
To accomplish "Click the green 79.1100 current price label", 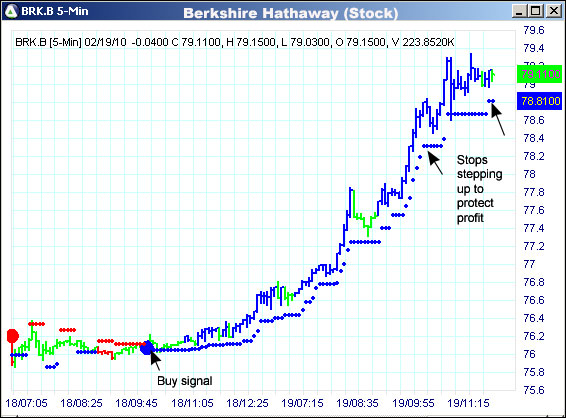I will tap(540, 74).
